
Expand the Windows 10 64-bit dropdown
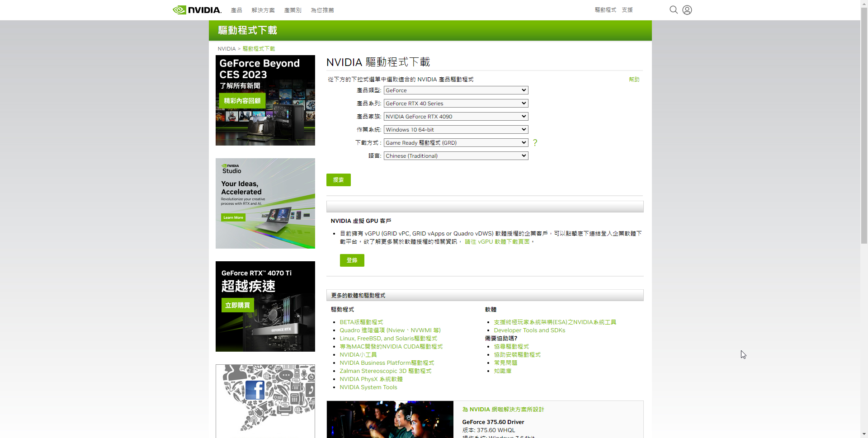[x=456, y=130]
